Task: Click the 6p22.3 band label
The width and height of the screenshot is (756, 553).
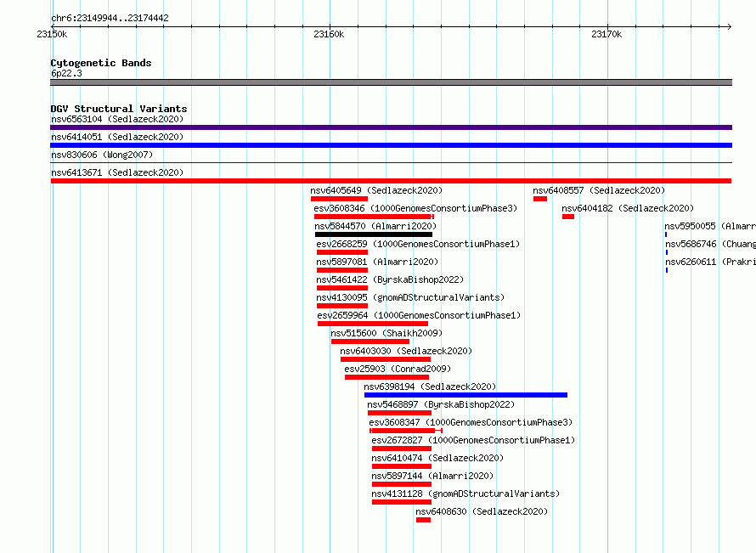Action: pos(66,73)
